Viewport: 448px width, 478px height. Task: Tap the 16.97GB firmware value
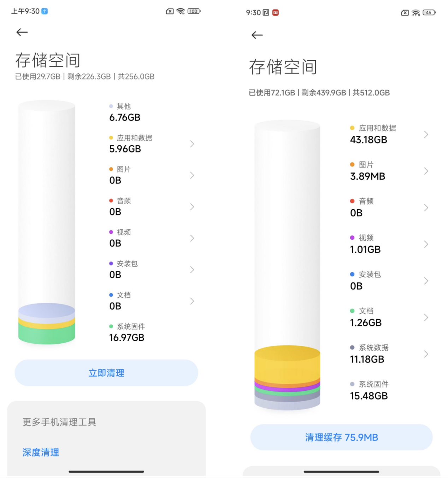coord(127,338)
